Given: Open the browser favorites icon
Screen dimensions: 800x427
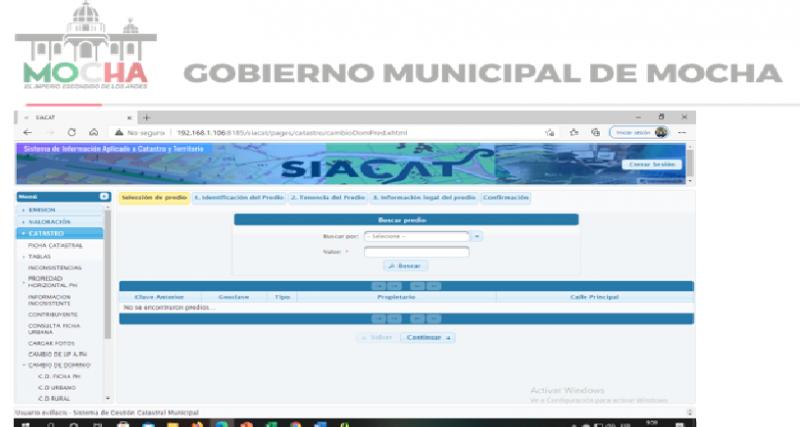Looking at the screenshot, I should point(574,132).
